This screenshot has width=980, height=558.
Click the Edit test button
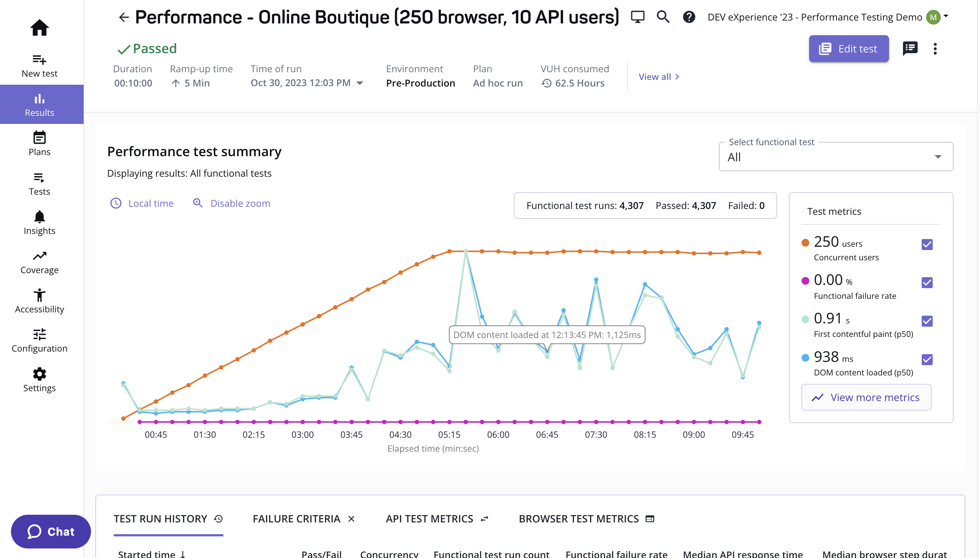(849, 49)
